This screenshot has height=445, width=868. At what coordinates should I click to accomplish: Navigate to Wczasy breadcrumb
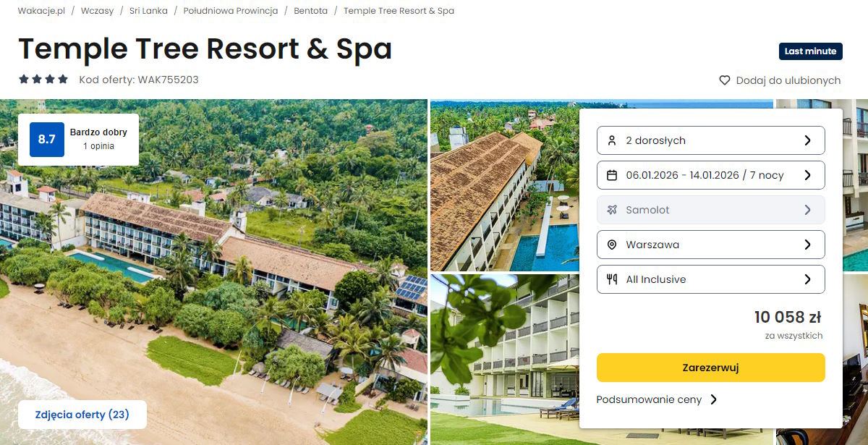(95, 11)
